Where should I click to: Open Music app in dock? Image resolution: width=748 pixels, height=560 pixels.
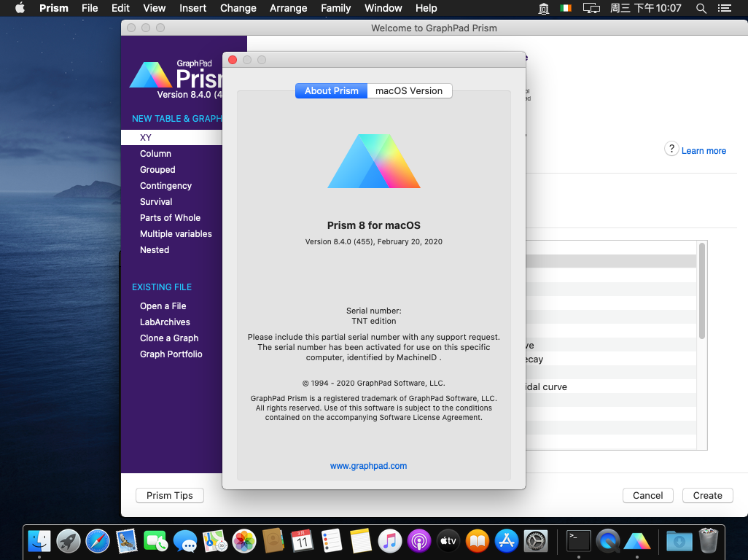[390, 541]
